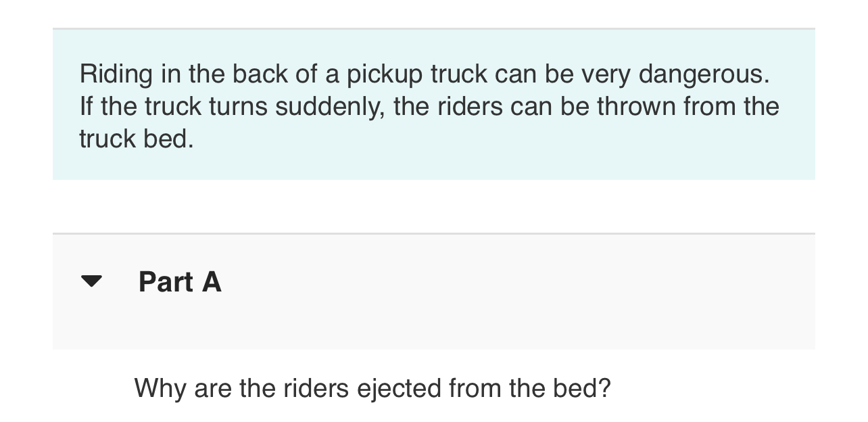Click the question "Why are the riders ejected"
The width and height of the screenshot is (868, 422).
(x=372, y=388)
